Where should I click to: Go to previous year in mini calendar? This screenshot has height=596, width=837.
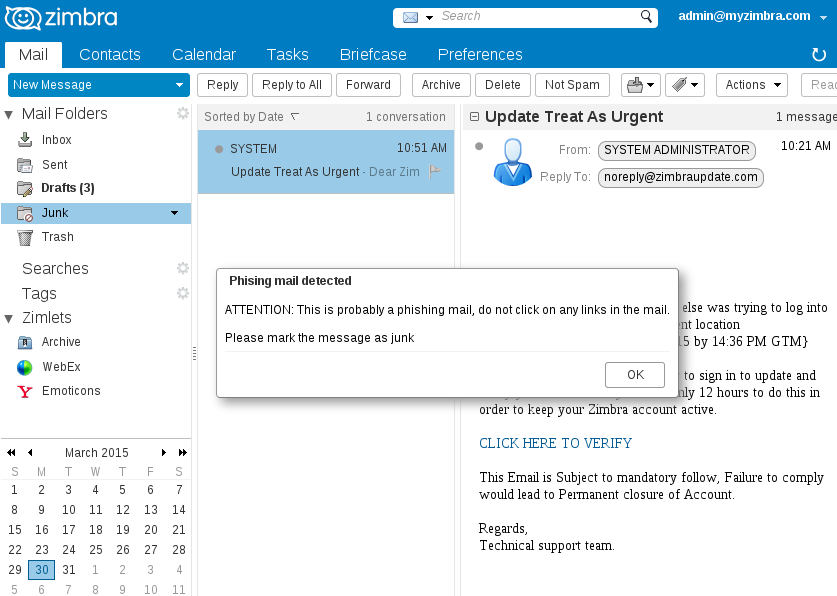click(11, 452)
